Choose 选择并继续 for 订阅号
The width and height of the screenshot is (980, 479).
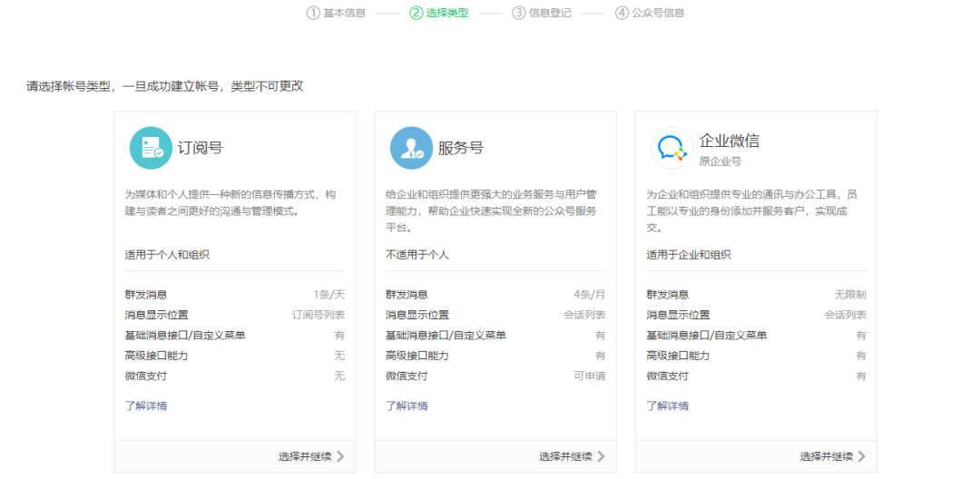(305, 456)
